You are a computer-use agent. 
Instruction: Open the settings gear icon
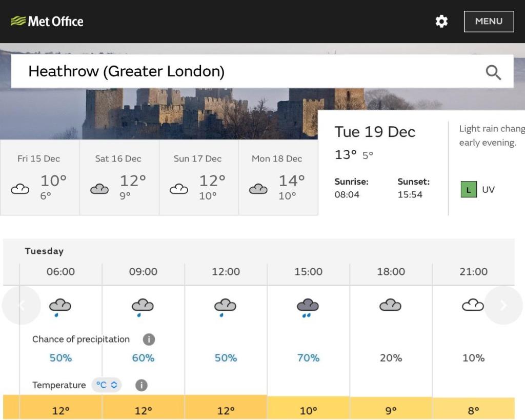(441, 22)
